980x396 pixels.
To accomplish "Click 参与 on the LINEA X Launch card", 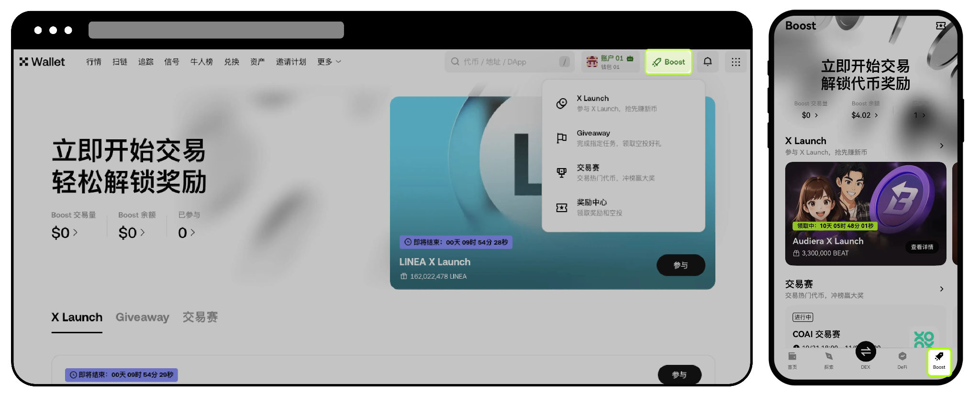I will pos(680,265).
